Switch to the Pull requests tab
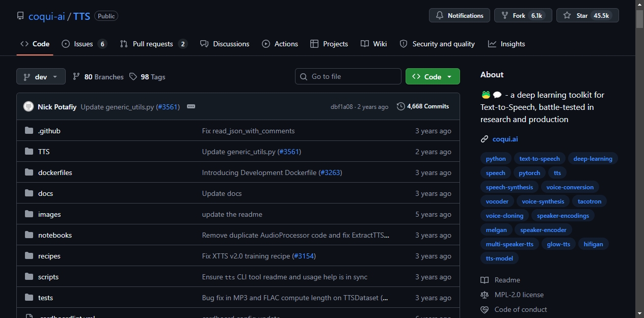 tap(153, 44)
